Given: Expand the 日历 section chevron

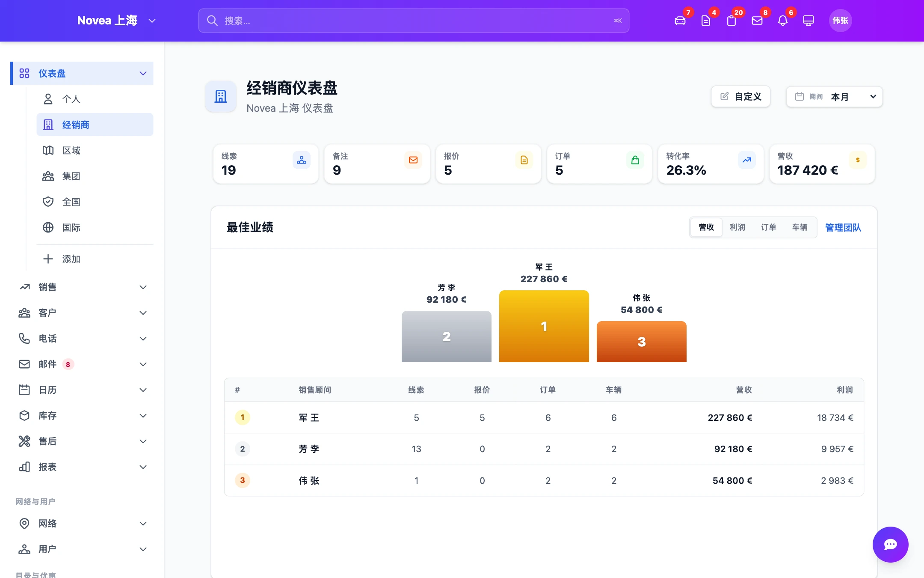Looking at the screenshot, I should tap(143, 390).
